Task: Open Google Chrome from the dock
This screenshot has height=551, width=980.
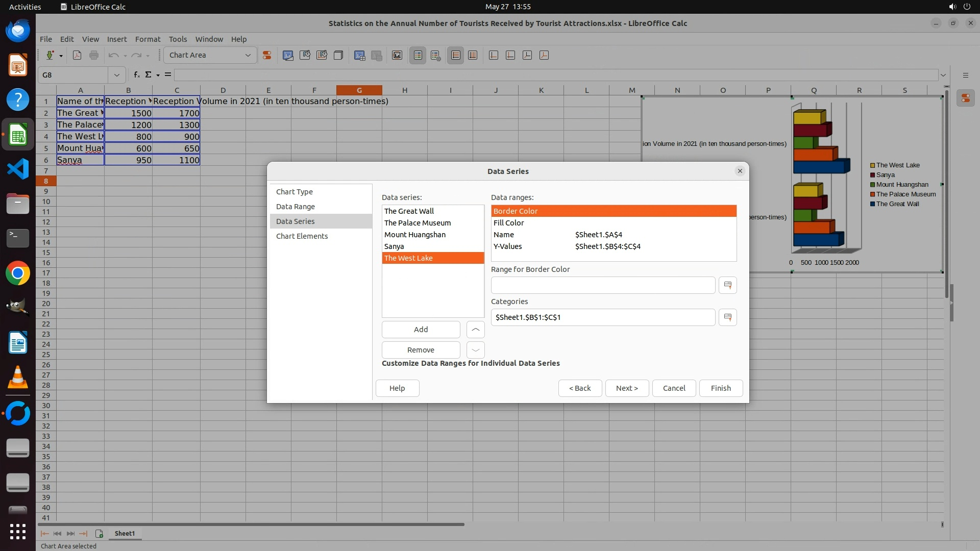Action: pos(18,273)
